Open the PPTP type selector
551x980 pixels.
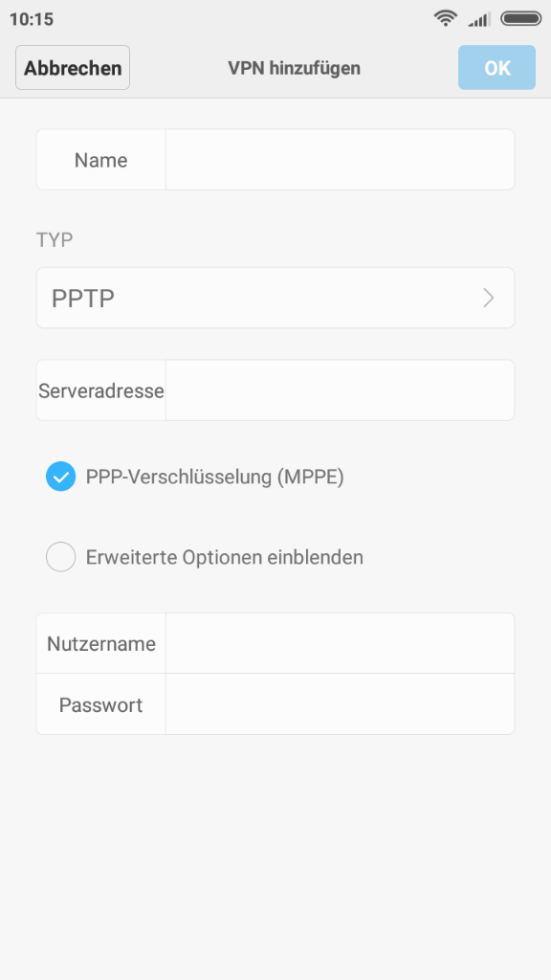click(x=275, y=299)
